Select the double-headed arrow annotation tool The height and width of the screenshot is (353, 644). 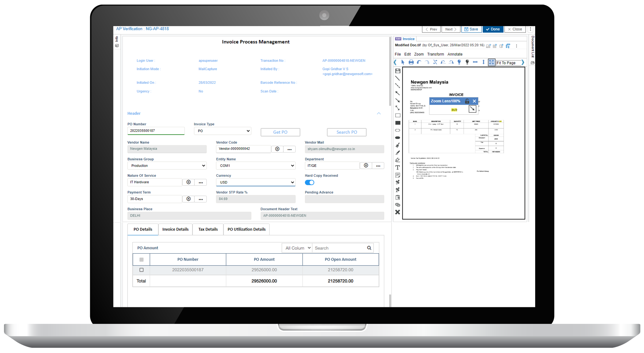(398, 108)
